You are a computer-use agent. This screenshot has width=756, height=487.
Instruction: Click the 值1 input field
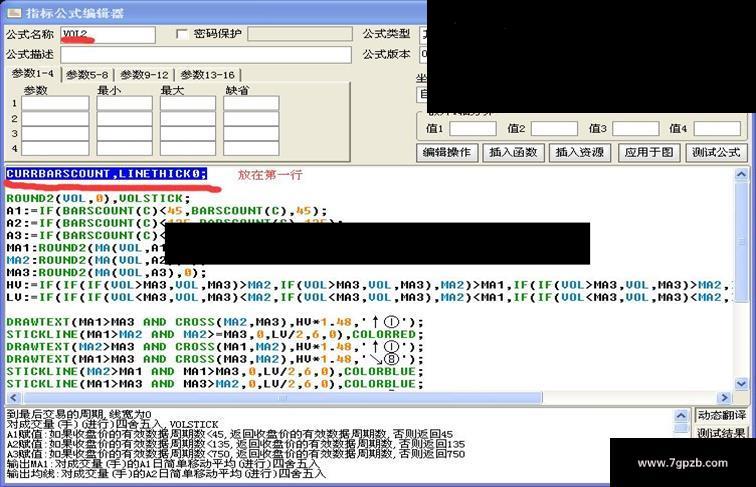[x=472, y=128]
